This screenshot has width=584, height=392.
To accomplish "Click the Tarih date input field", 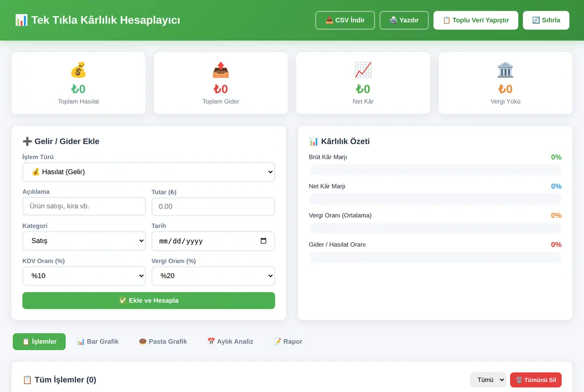I will [x=213, y=241].
